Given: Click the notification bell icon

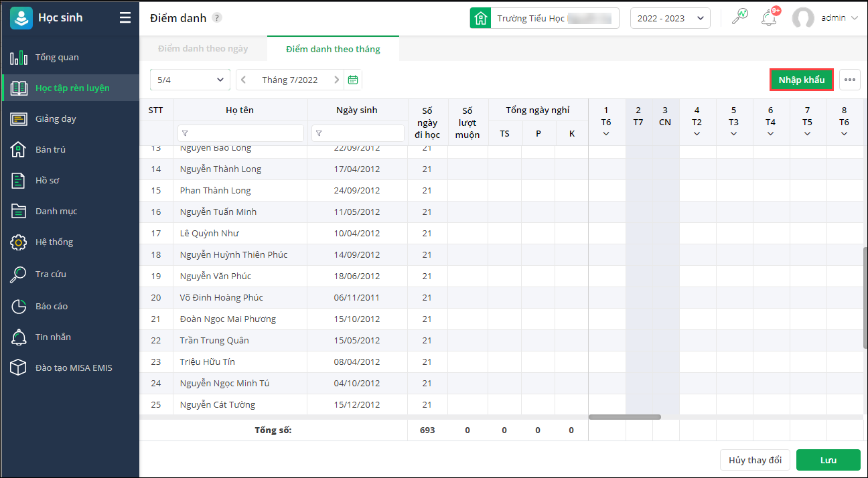Looking at the screenshot, I should (769, 18).
